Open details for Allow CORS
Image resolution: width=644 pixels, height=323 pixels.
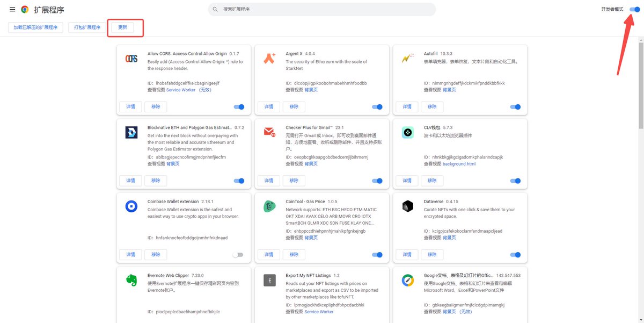click(x=130, y=107)
